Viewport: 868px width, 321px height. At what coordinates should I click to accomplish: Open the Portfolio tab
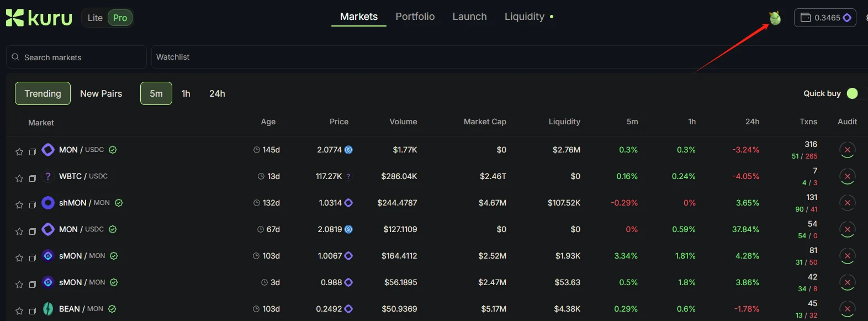(x=415, y=17)
